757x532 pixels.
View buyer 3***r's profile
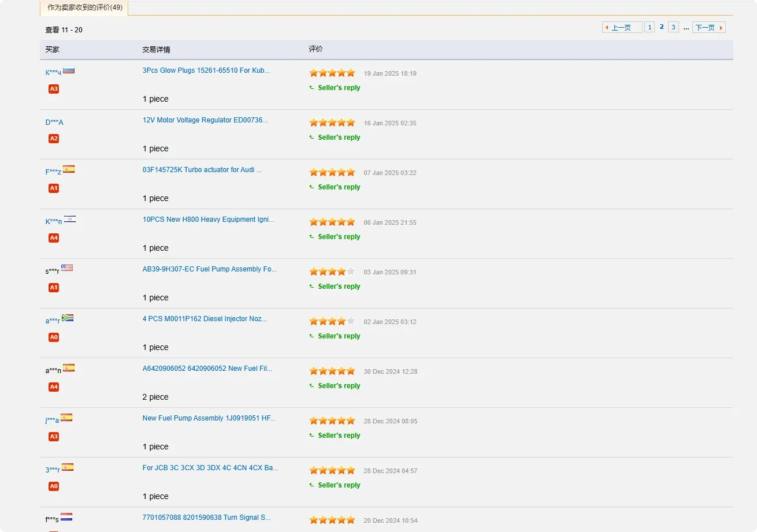(53, 470)
